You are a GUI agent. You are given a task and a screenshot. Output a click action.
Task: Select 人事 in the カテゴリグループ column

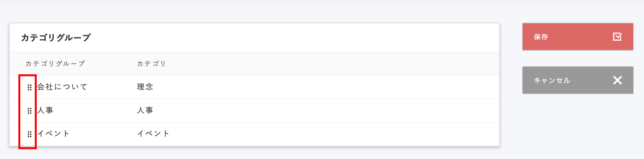click(x=45, y=110)
